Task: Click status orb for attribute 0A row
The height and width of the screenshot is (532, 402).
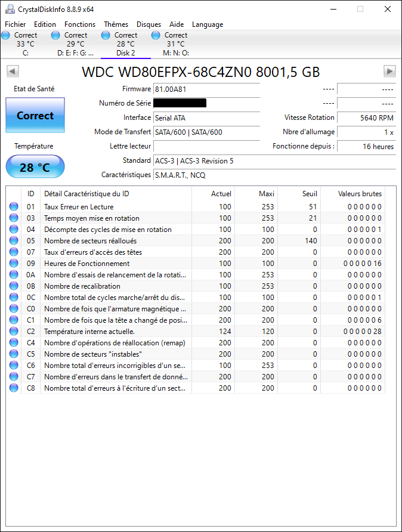Action: coord(14,274)
